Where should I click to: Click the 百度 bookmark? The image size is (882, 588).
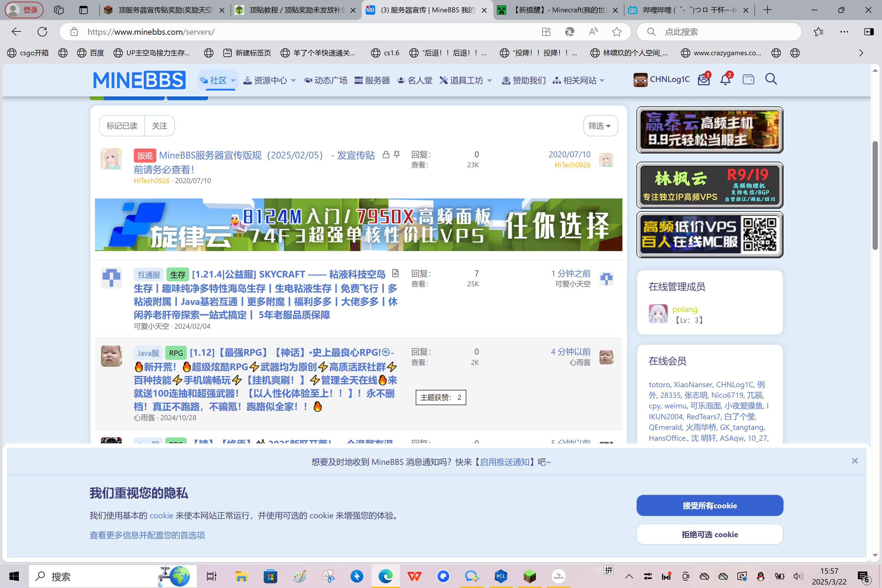coord(90,53)
